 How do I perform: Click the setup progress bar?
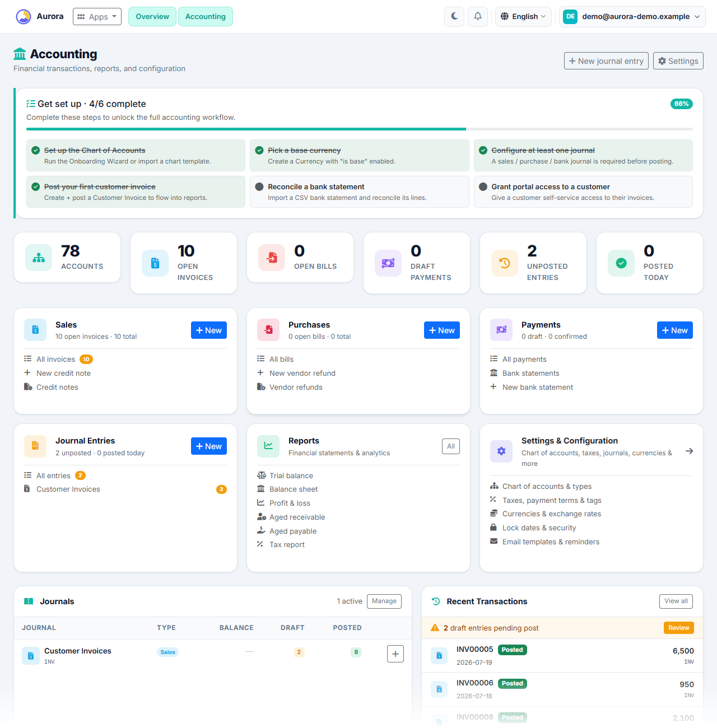360,129
